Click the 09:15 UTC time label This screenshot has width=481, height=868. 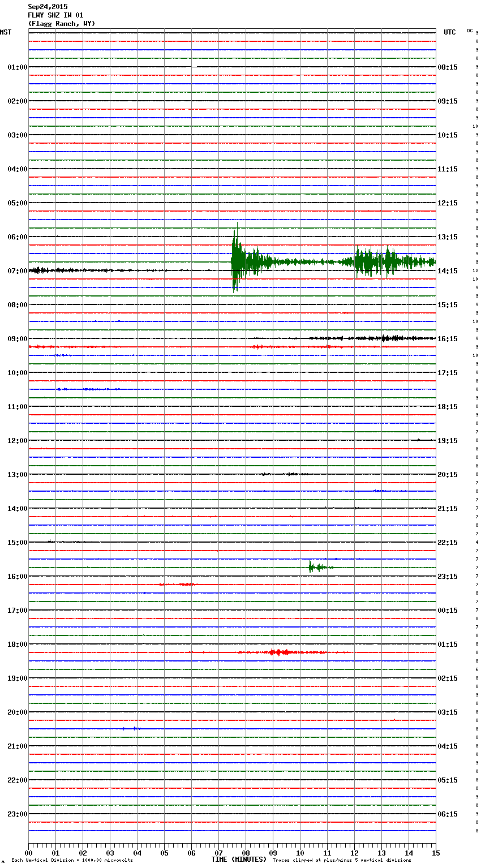pos(448,101)
